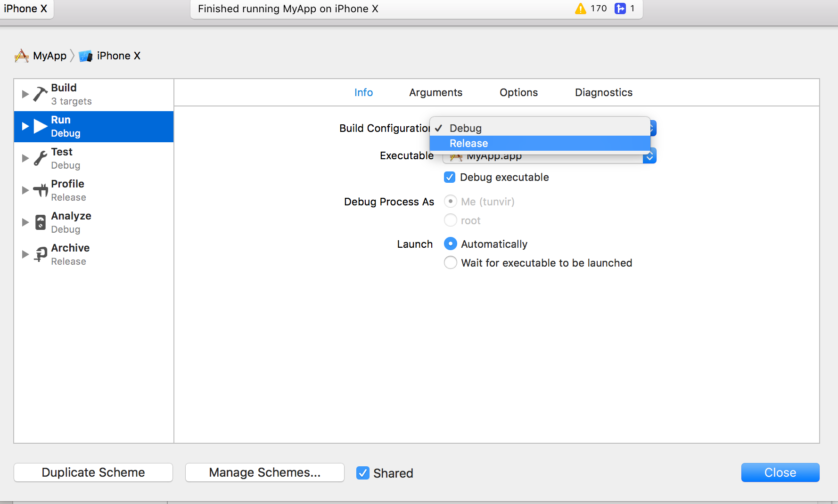Click the Profile instrument icon

coord(41,190)
